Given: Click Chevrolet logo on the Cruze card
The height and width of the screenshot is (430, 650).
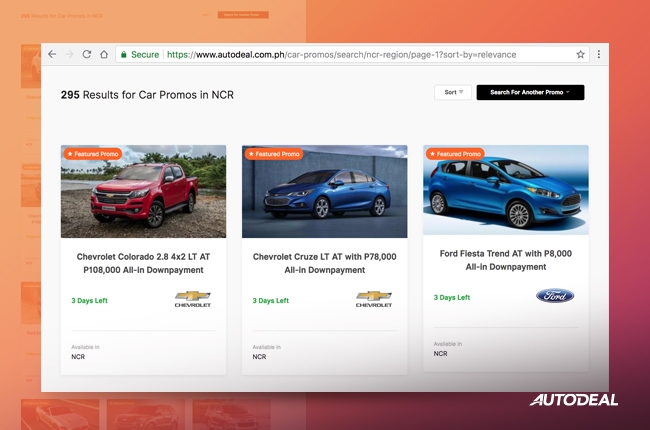Looking at the screenshot, I should (374, 299).
